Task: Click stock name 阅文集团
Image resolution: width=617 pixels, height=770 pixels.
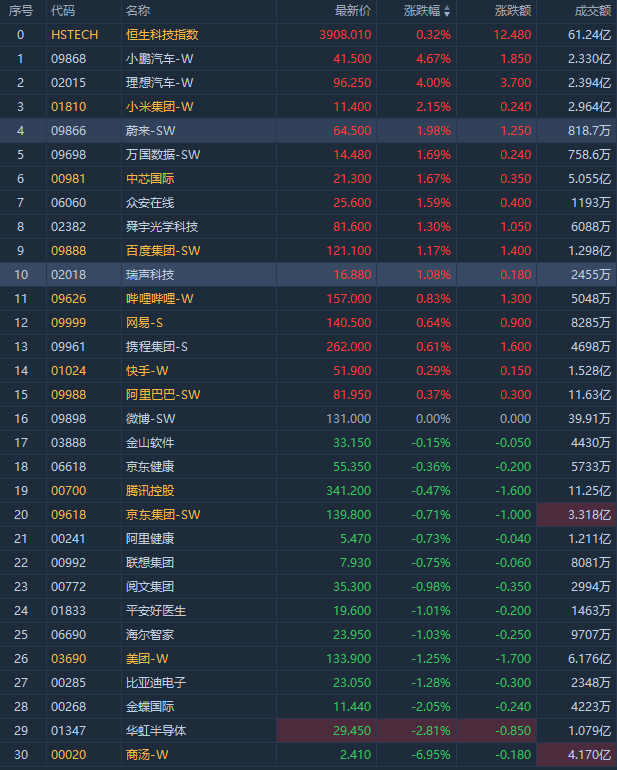Action: click(150, 587)
